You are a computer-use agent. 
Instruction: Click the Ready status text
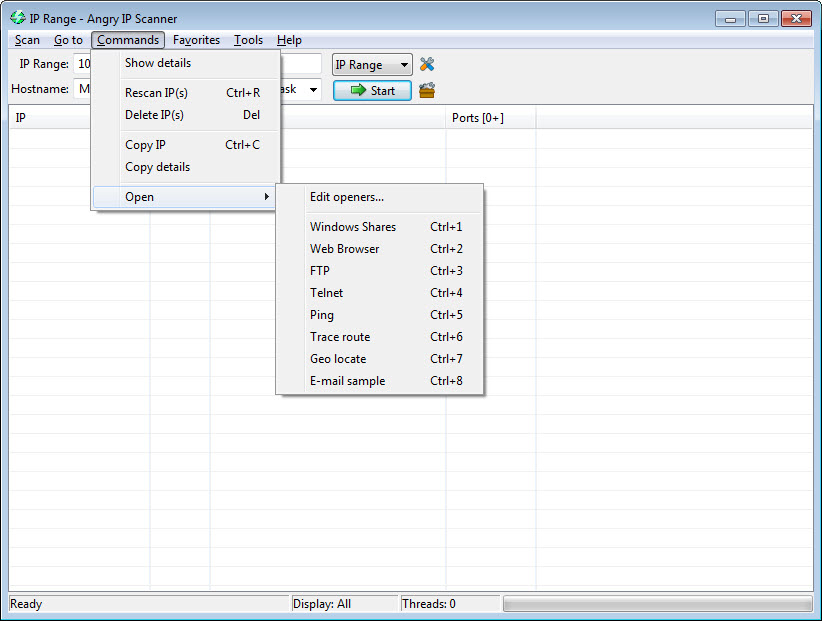26,604
